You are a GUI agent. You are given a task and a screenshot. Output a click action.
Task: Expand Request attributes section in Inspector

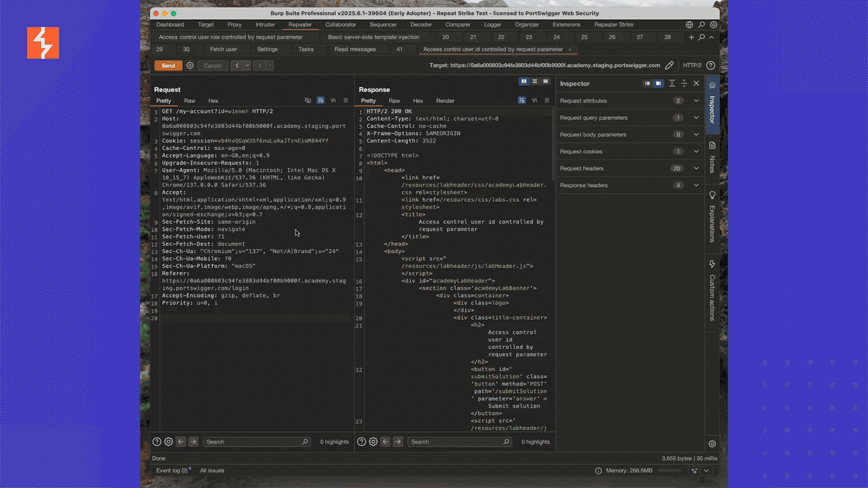[x=630, y=101]
